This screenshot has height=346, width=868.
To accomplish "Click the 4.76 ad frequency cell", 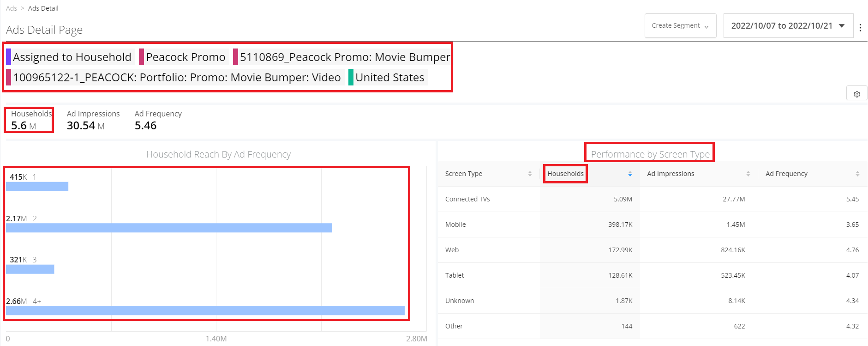I will pos(852,250).
